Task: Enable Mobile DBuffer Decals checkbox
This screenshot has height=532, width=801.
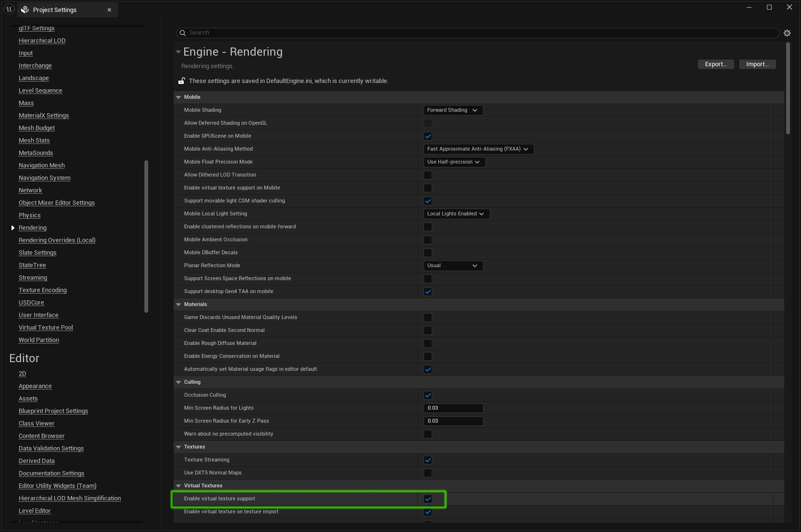Action: [428, 253]
